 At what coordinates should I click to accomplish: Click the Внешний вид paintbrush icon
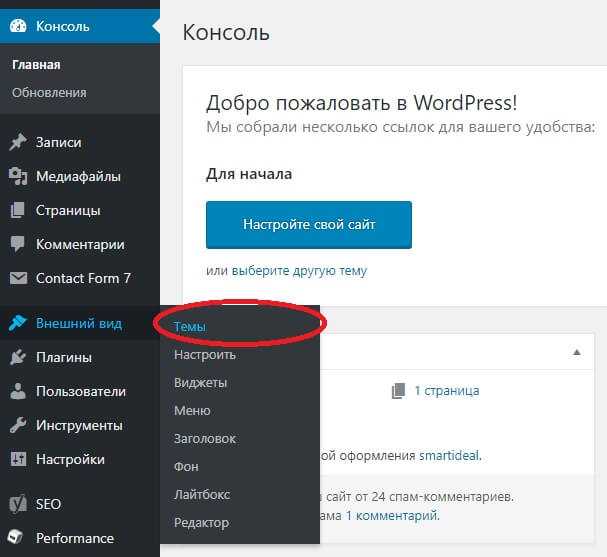pyautogui.click(x=18, y=323)
